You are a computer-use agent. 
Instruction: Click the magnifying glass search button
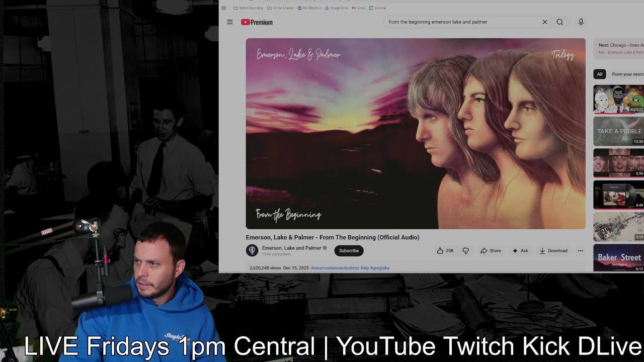[x=559, y=22]
